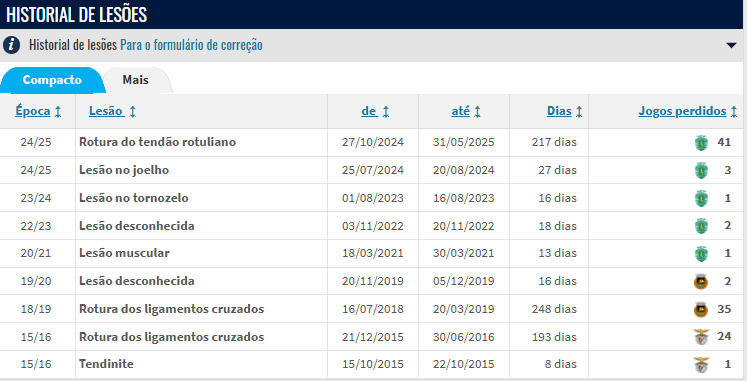Click Benfica crest in 15/16 ligamentos cruzados row
This screenshot has width=747, height=381.
pyautogui.click(x=701, y=337)
